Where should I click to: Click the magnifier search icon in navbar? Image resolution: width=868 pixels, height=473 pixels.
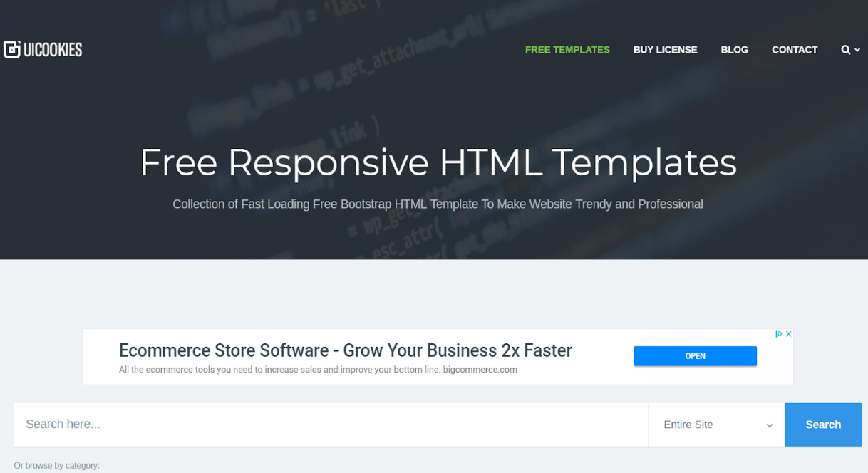pyautogui.click(x=845, y=50)
